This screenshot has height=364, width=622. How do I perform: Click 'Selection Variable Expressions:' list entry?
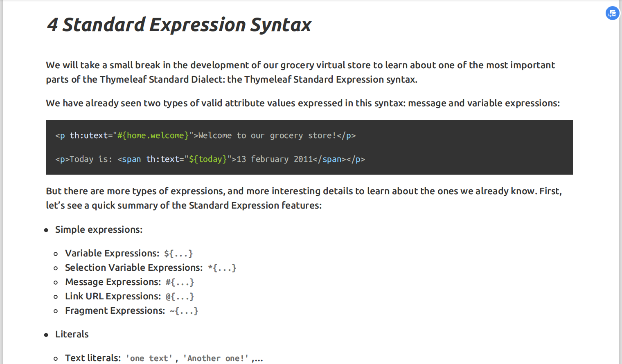[x=134, y=267]
